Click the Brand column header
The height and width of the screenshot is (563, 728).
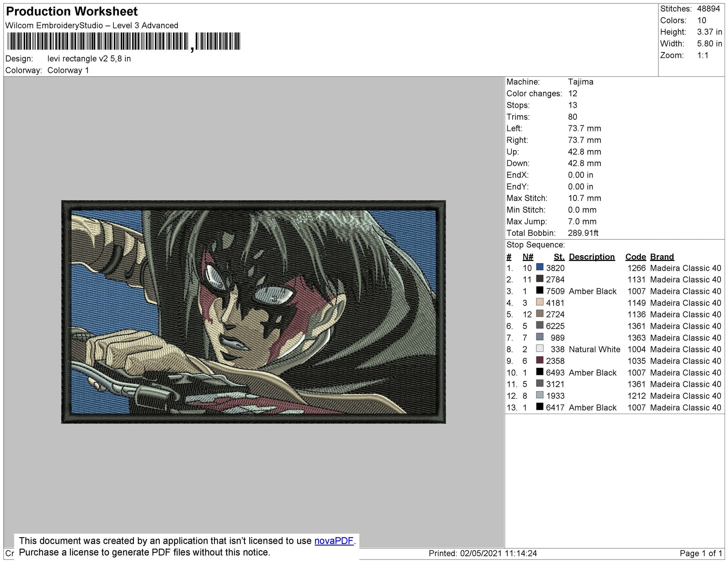[x=662, y=257]
